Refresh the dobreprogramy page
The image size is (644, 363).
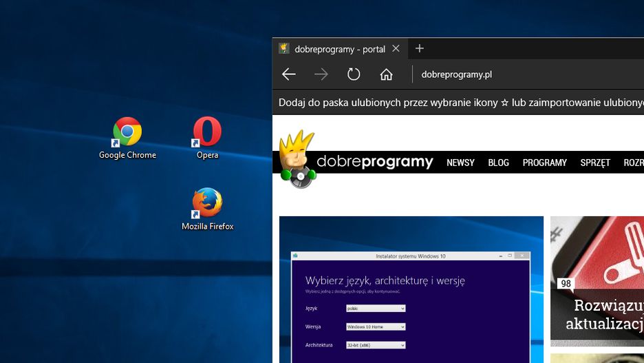[x=354, y=74]
